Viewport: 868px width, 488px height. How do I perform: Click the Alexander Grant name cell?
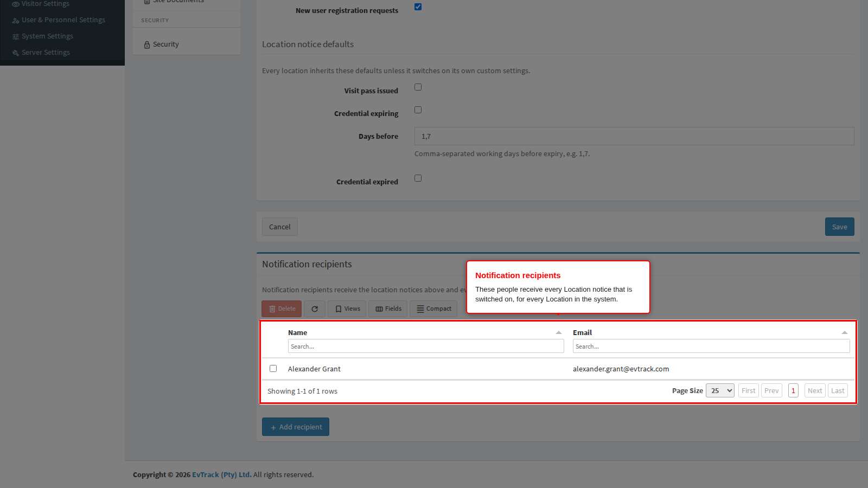(x=314, y=369)
